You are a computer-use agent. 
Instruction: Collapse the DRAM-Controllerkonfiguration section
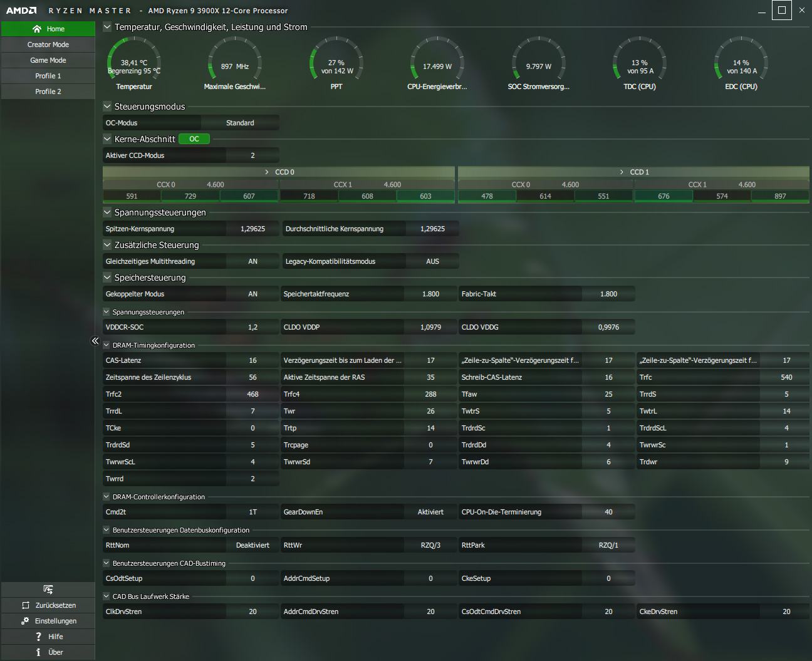click(107, 497)
